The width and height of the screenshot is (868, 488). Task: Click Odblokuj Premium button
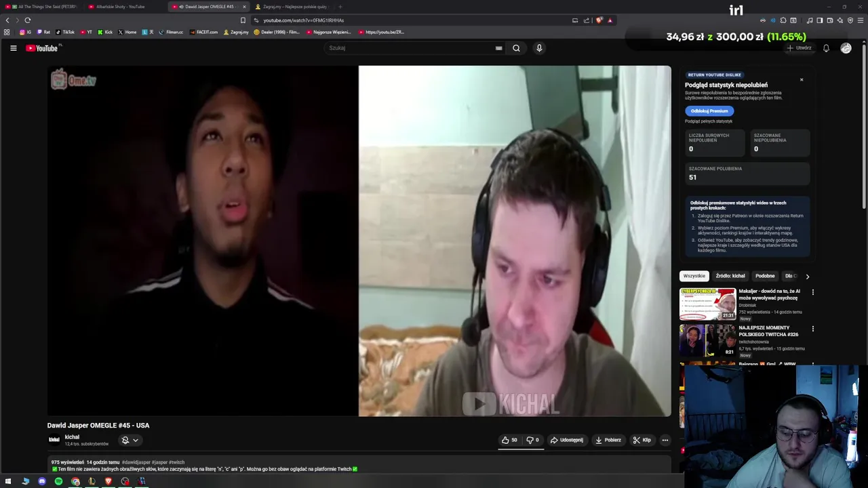tap(709, 110)
